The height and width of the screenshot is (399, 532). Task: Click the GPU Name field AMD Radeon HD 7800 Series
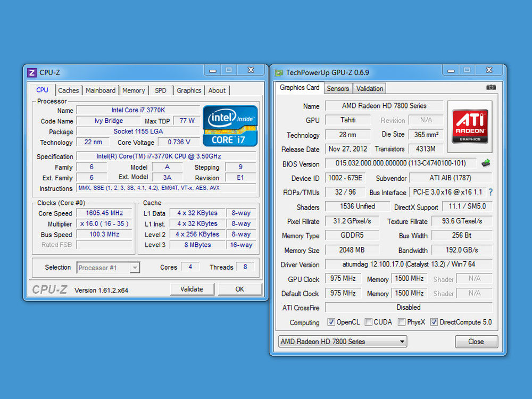(x=384, y=106)
